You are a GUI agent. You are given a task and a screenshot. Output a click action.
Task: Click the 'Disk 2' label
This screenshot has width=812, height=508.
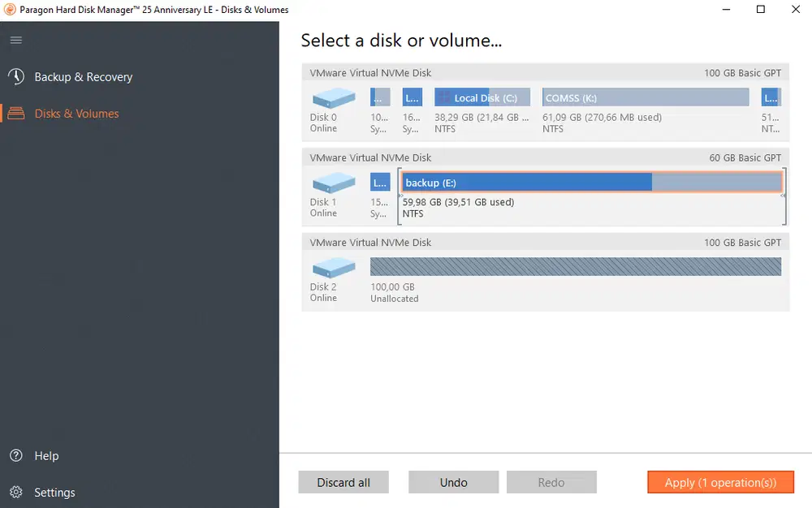pos(323,286)
